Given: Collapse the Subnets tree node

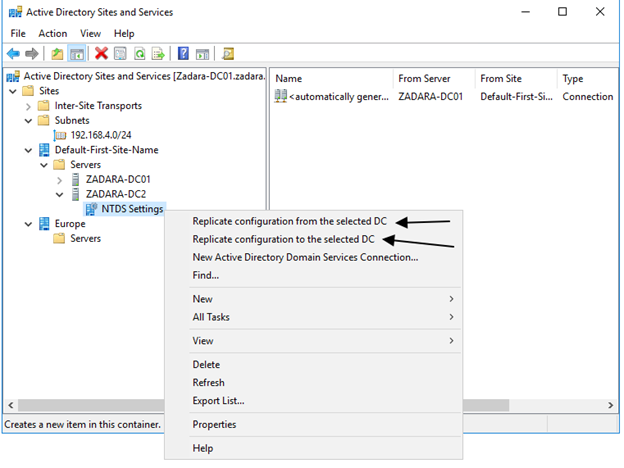Looking at the screenshot, I should pos(28,121).
